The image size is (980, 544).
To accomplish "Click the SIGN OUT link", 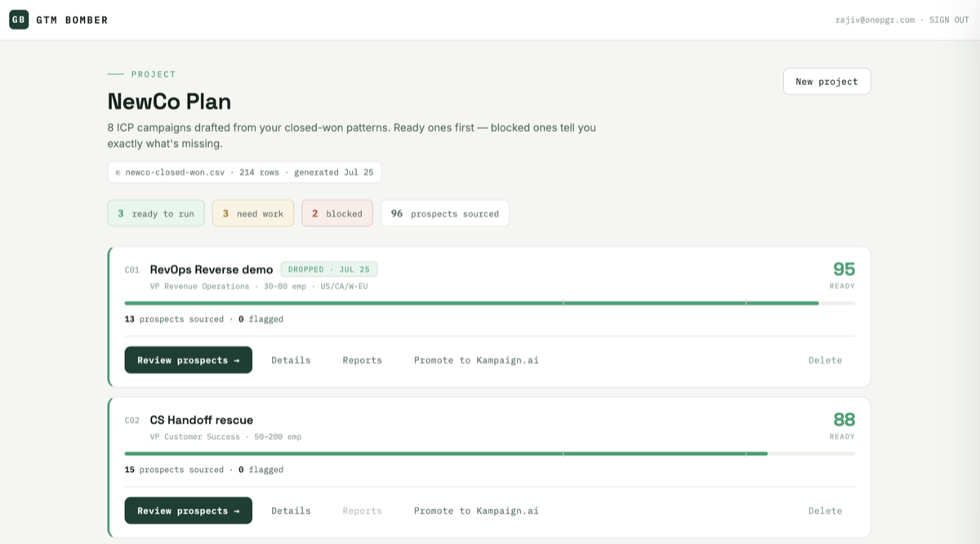I will [949, 20].
